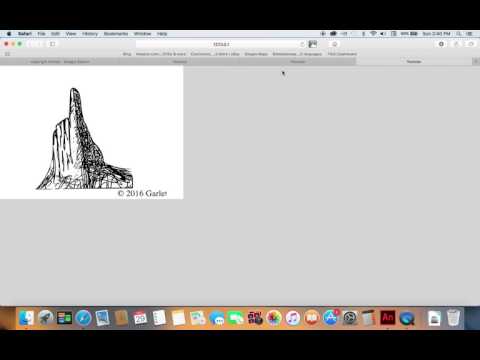Switch to the second Safari tab
The image size is (480, 360).
pos(179,62)
